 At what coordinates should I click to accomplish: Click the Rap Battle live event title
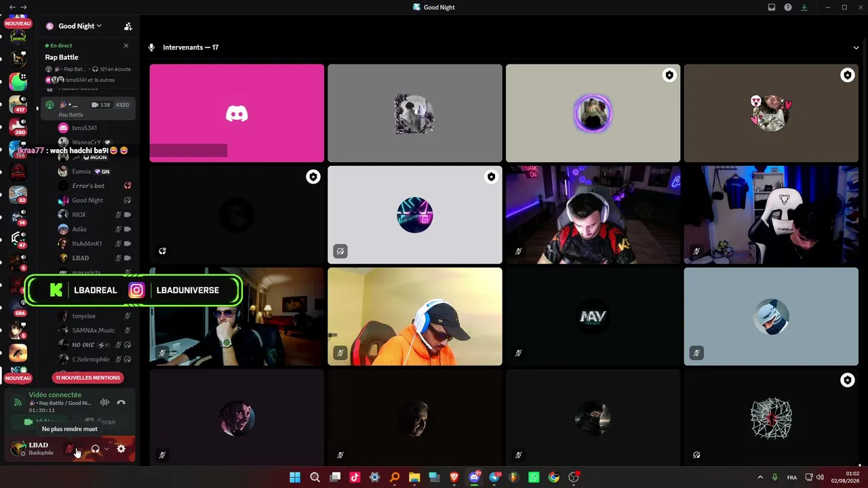(x=62, y=57)
